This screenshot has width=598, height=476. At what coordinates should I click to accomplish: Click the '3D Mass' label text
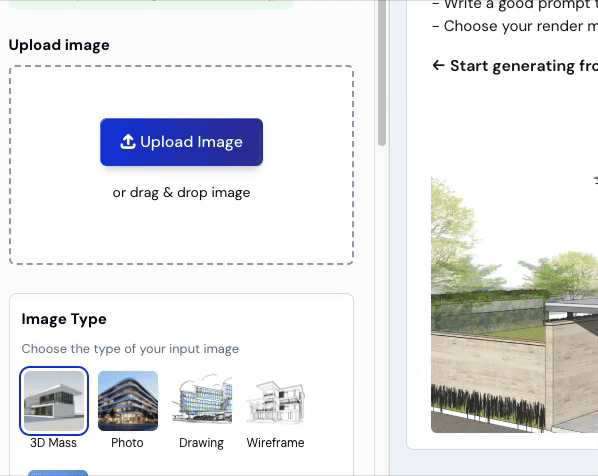pyautogui.click(x=53, y=443)
